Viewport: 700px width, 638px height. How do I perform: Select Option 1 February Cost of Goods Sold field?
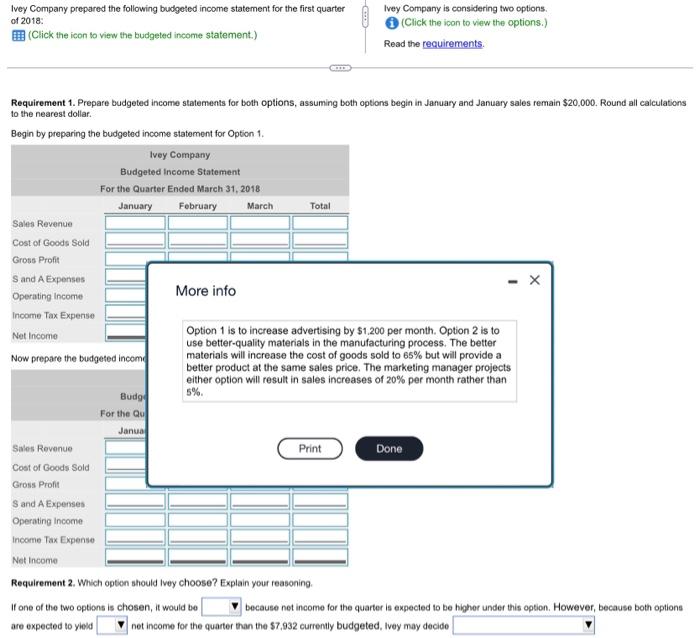pos(198,240)
